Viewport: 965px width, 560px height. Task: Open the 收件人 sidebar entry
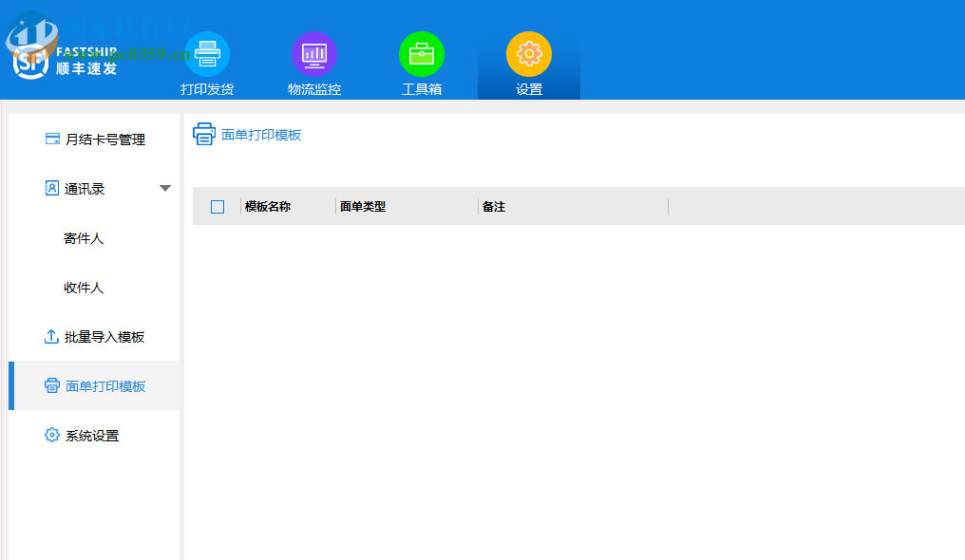click(x=82, y=287)
